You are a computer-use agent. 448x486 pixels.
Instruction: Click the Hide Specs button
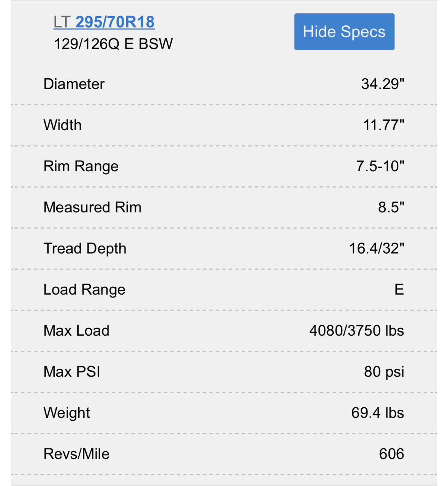coord(344,32)
